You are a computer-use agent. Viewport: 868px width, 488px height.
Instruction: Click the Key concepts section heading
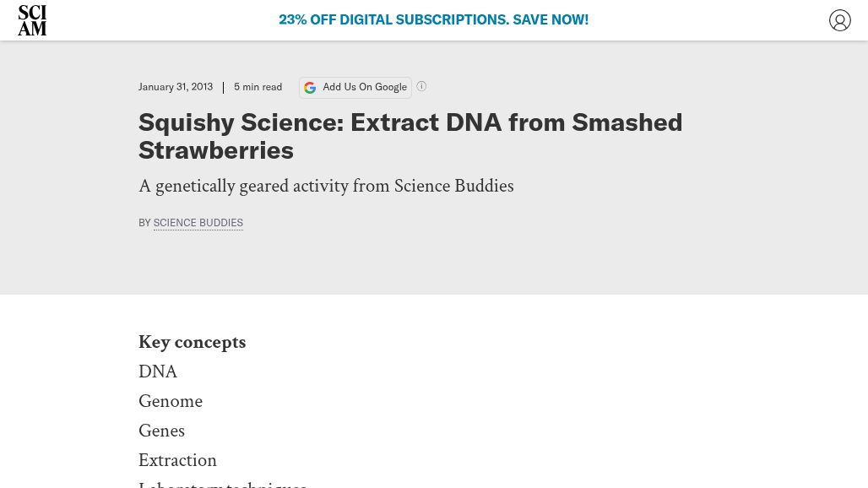tap(192, 342)
